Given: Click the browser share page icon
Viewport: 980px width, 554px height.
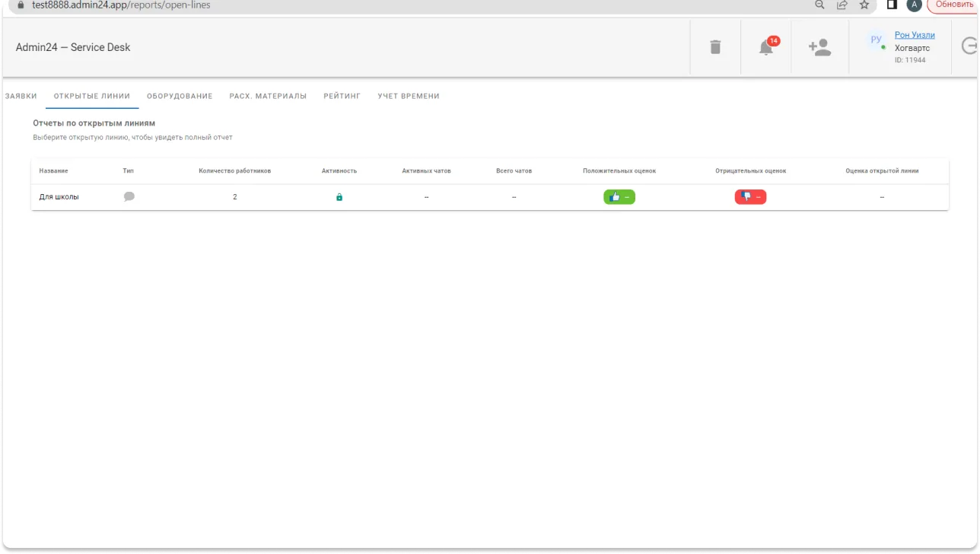Looking at the screenshot, I should [842, 5].
